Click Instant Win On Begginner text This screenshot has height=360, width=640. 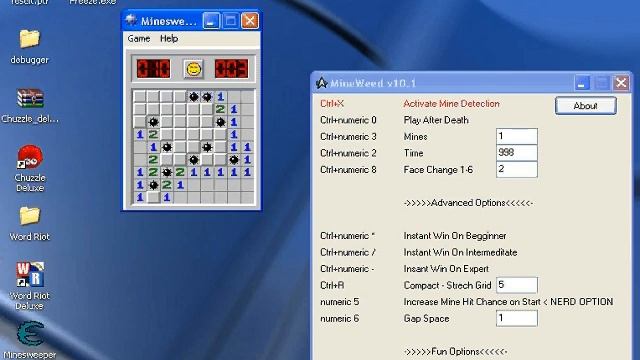455,236
